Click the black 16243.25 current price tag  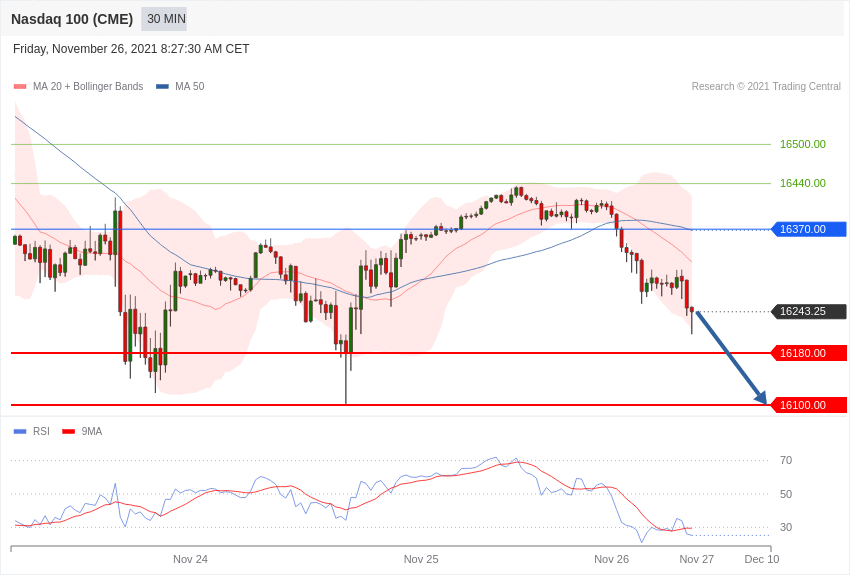tap(808, 312)
